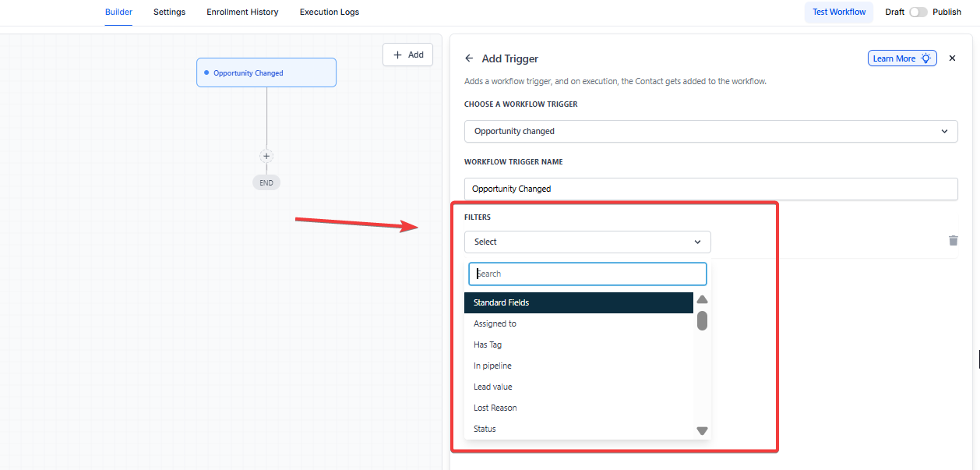980x470 pixels.
Task: Close the Add Trigger panel
Action: click(952, 58)
